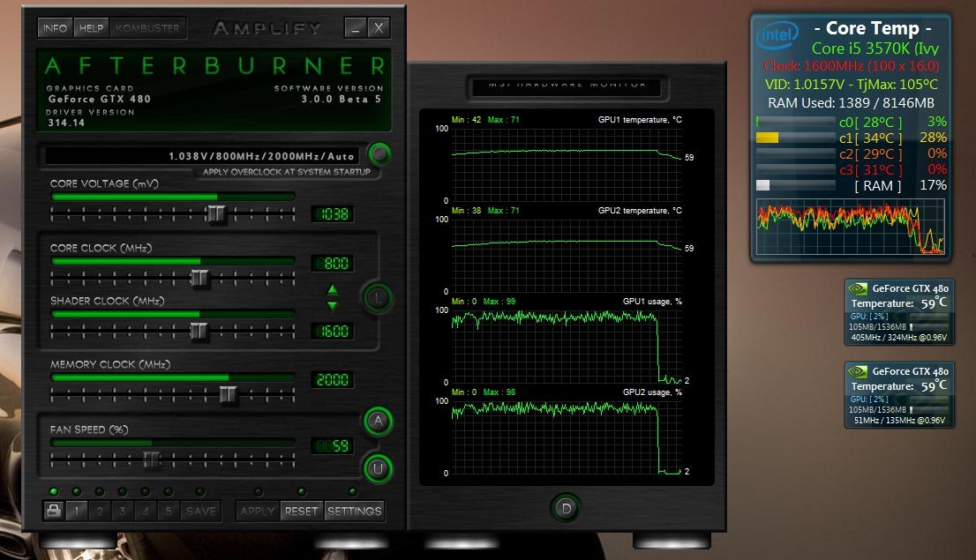
Task: Toggle the fan Auto (A) button
Action: pyautogui.click(x=378, y=422)
